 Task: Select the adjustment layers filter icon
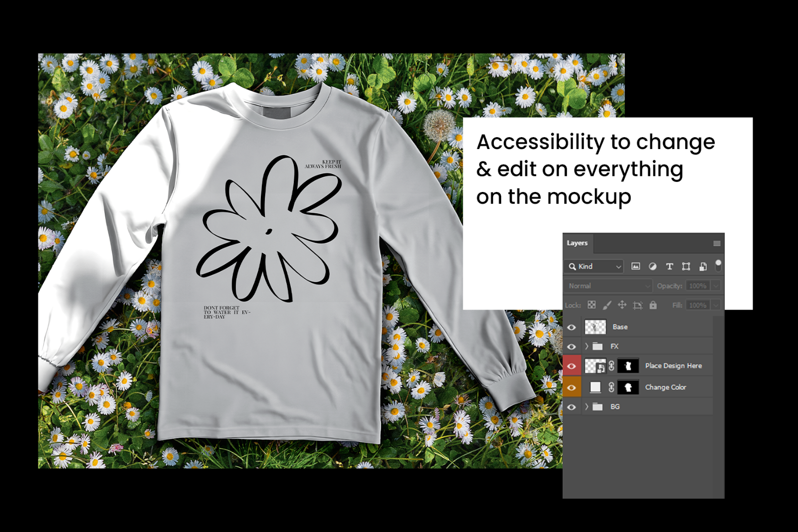point(652,267)
